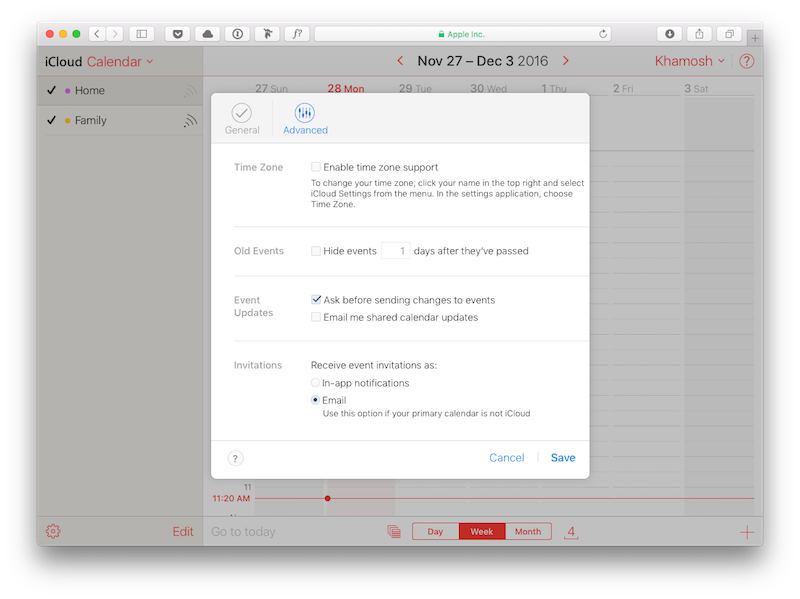Click the notifications inbox icon showing 4

[571, 532]
